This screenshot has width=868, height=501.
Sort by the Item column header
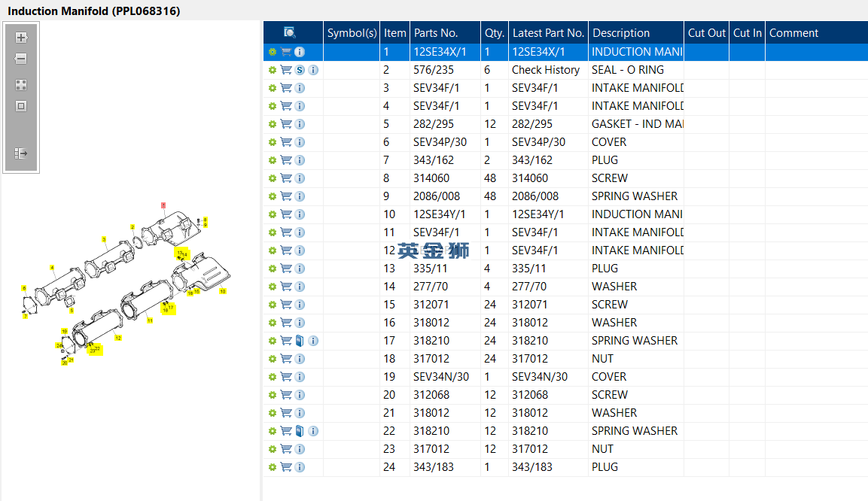point(394,32)
